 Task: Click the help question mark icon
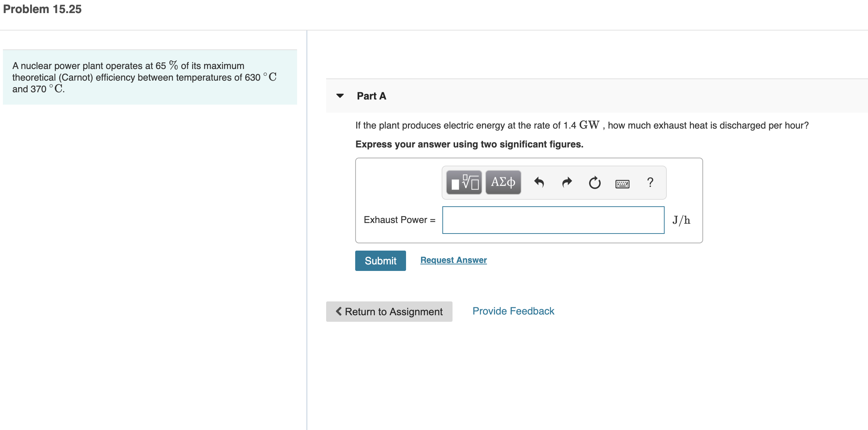pos(650,182)
